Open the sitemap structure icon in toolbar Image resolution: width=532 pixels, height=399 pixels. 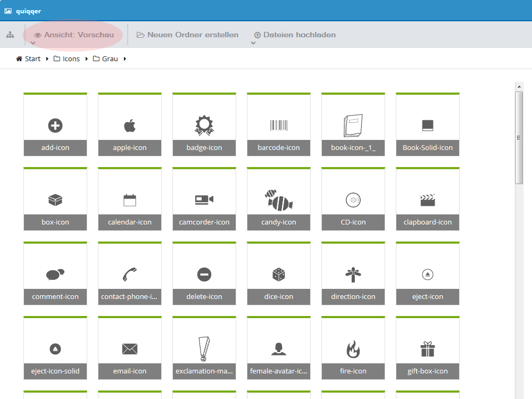[x=10, y=35]
